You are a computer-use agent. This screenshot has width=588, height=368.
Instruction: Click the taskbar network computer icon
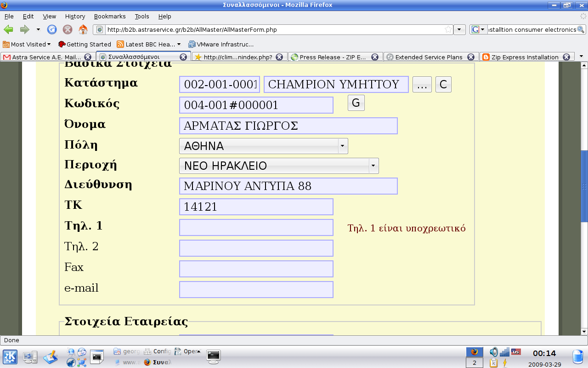(30, 357)
